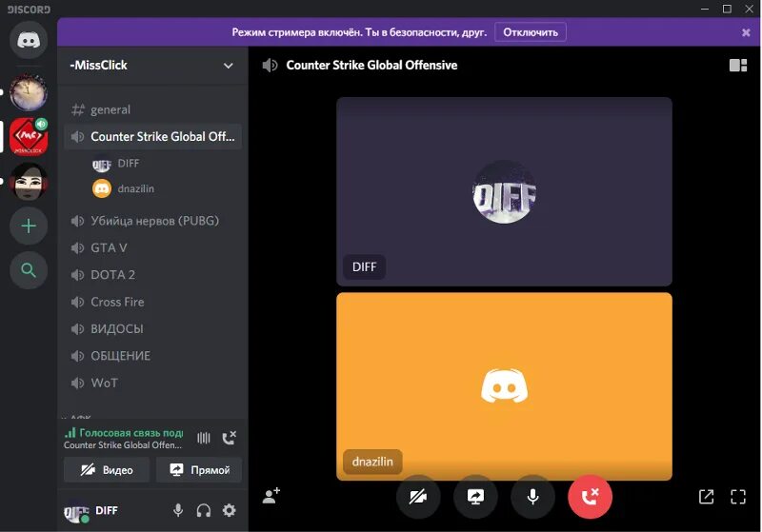Click the Counter Strike Global Offen... label in the voice panel

(123, 445)
